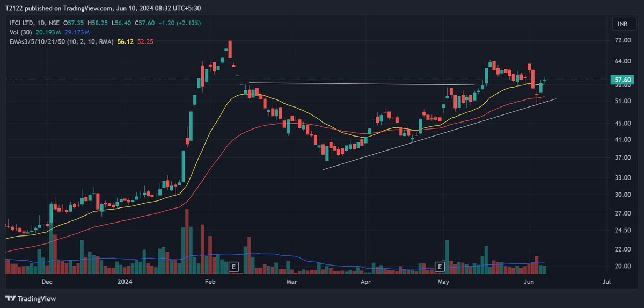Click the 37.00 price axis label
The image size is (644, 308).
click(x=622, y=157)
